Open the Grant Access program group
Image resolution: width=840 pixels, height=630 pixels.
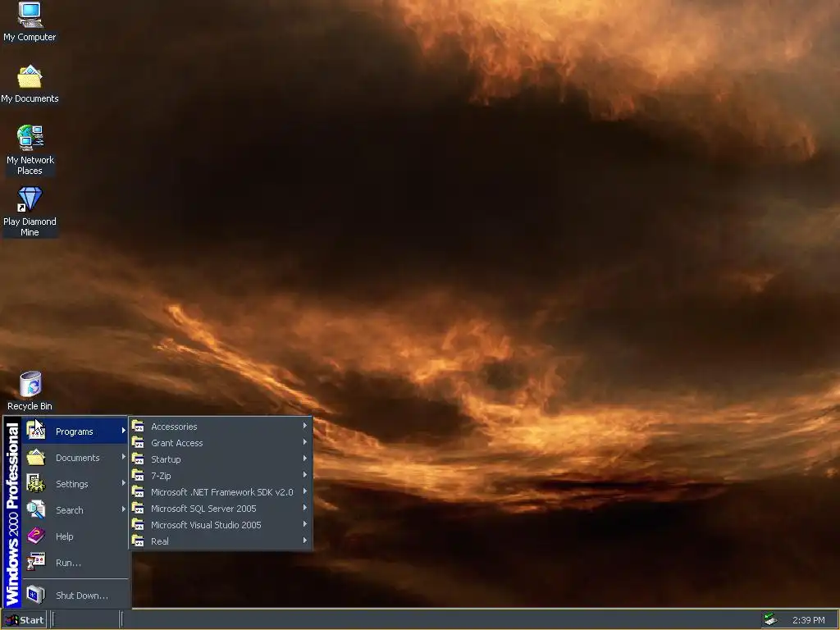tap(220, 443)
